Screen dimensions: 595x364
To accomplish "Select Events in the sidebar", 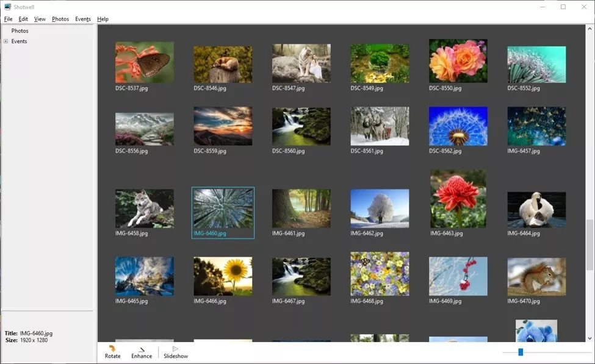I will click(19, 41).
